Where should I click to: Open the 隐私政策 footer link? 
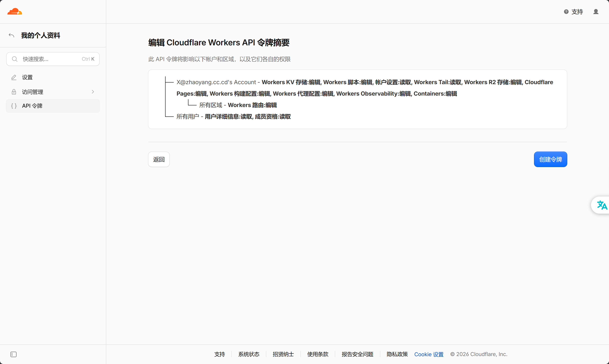(397, 354)
